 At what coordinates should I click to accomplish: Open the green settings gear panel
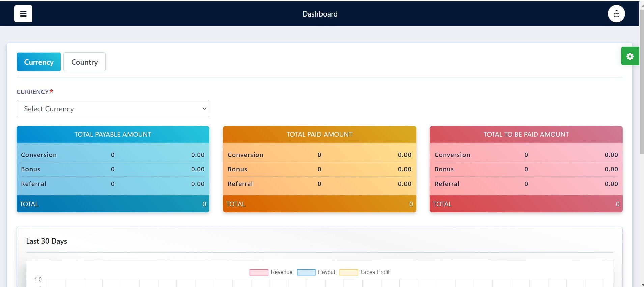pyautogui.click(x=630, y=56)
